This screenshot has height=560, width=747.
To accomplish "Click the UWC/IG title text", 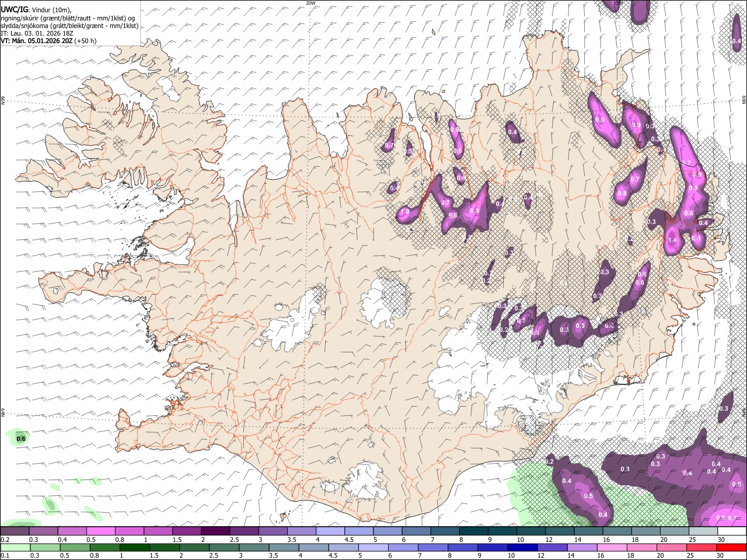I will click(x=14, y=9).
